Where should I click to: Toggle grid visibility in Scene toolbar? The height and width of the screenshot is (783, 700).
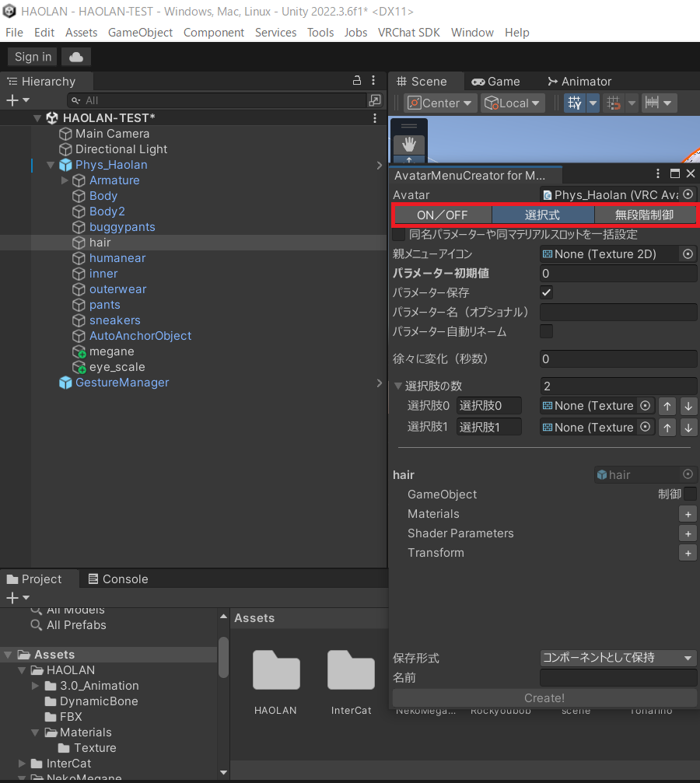coord(575,103)
